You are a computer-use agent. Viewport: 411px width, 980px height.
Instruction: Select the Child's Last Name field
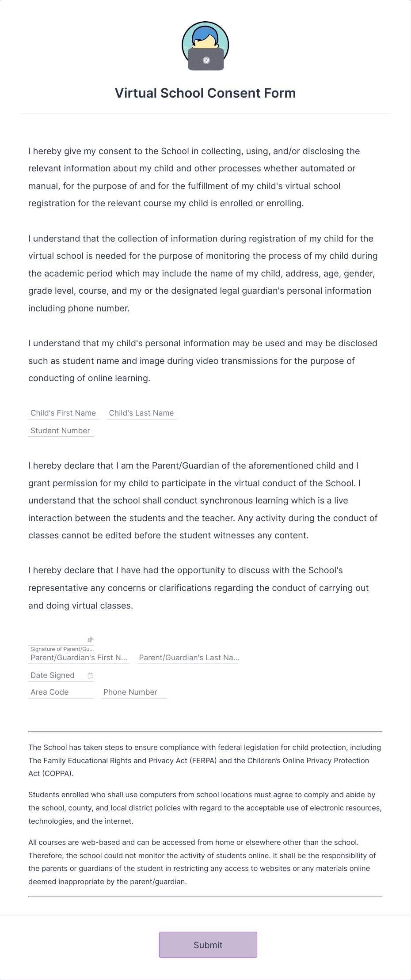(x=141, y=413)
